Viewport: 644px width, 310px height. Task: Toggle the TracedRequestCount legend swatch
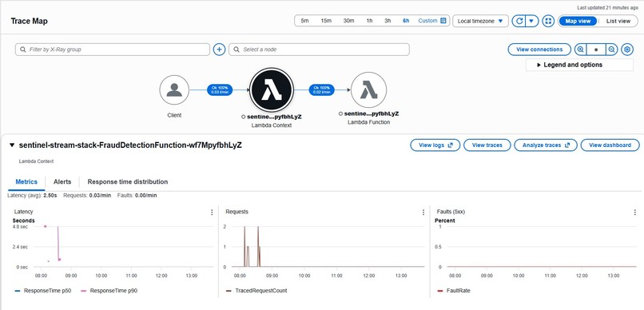coord(229,291)
